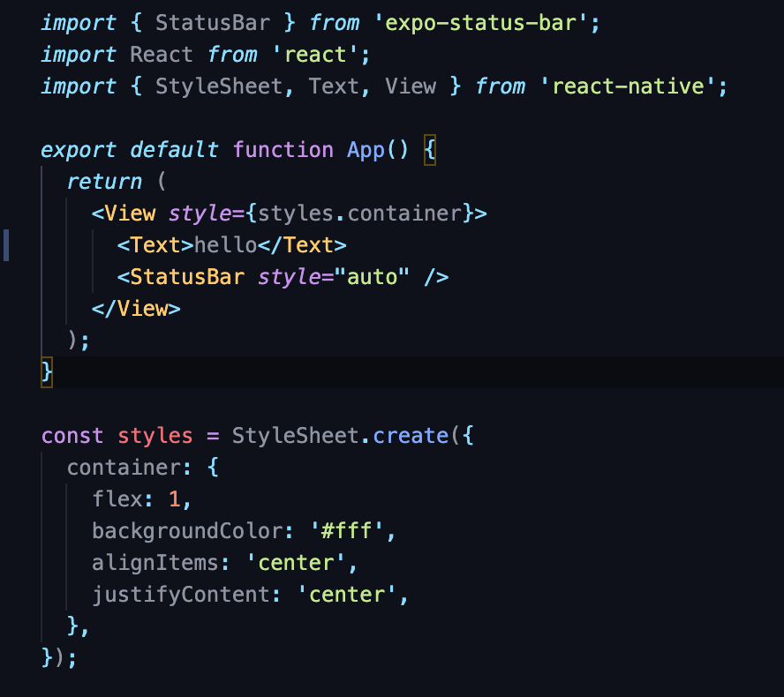Click the 'alignItems' property
Screen dimensions: 784x697
coord(155,563)
